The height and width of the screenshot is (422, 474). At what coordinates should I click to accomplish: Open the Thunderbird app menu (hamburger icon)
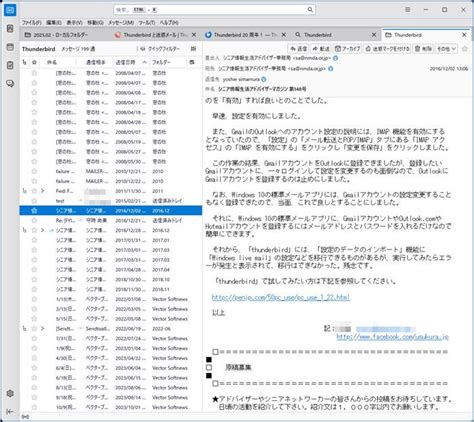click(x=407, y=10)
